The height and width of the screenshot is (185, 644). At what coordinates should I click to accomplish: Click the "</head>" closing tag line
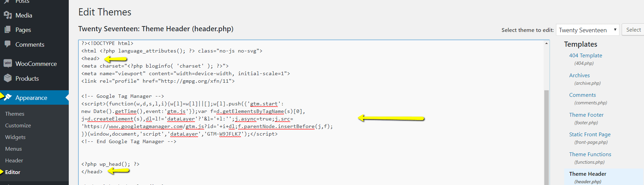(92, 172)
